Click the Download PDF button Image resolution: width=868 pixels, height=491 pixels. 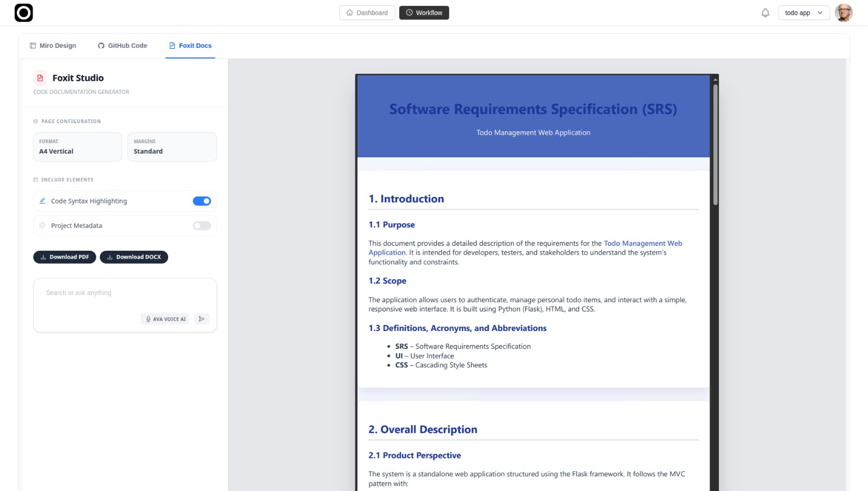tap(65, 257)
